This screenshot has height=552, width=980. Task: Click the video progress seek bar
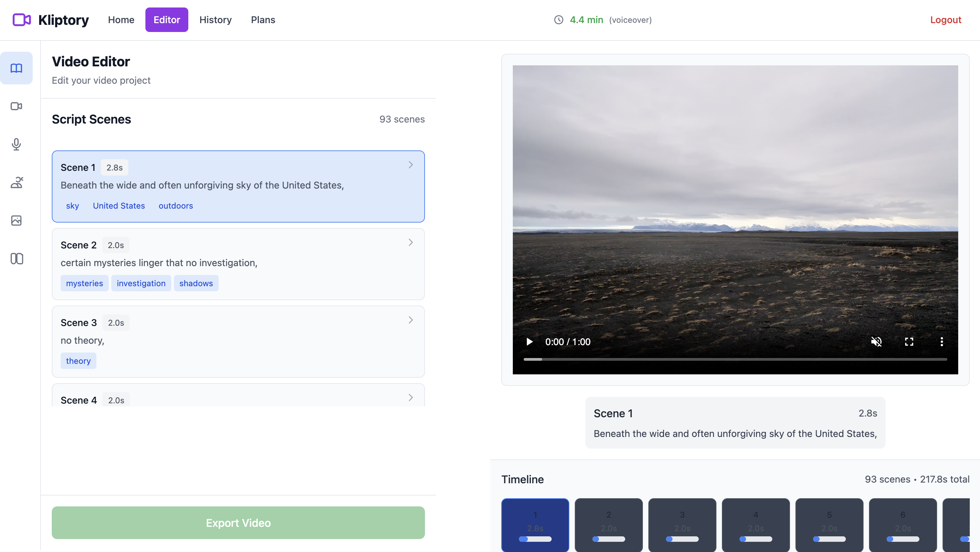pos(735,359)
